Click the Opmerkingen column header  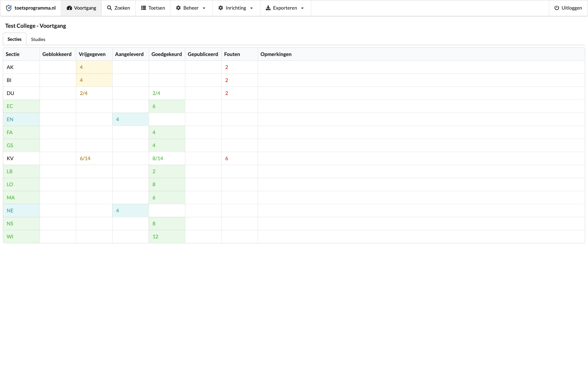276,54
